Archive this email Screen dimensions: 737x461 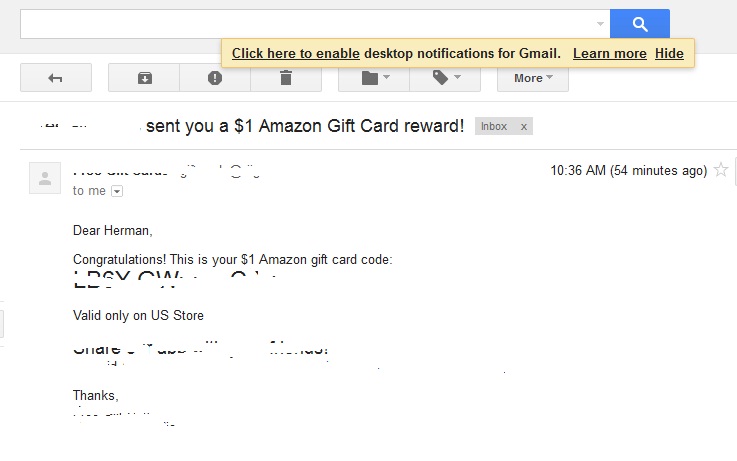point(144,78)
